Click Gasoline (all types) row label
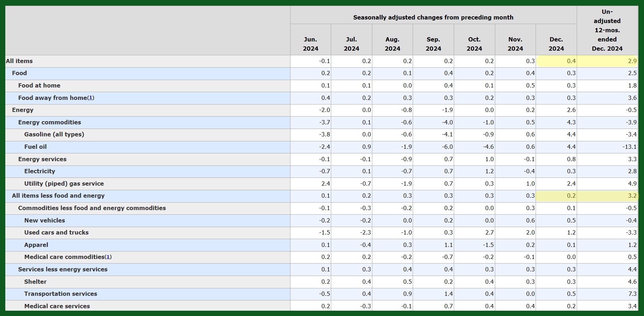Image resolution: width=644 pixels, height=316 pixels. [x=54, y=134]
